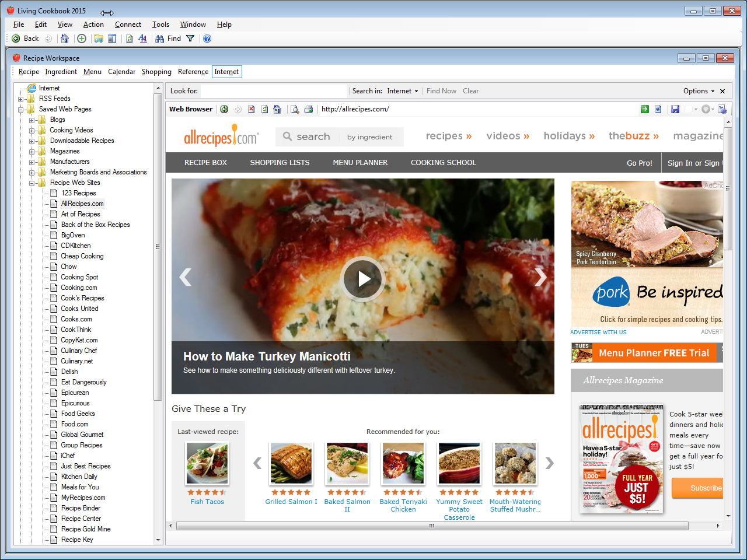Click the Baked Teriyaki Chicken link
The width and height of the screenshot is (747, 560).
403,506
